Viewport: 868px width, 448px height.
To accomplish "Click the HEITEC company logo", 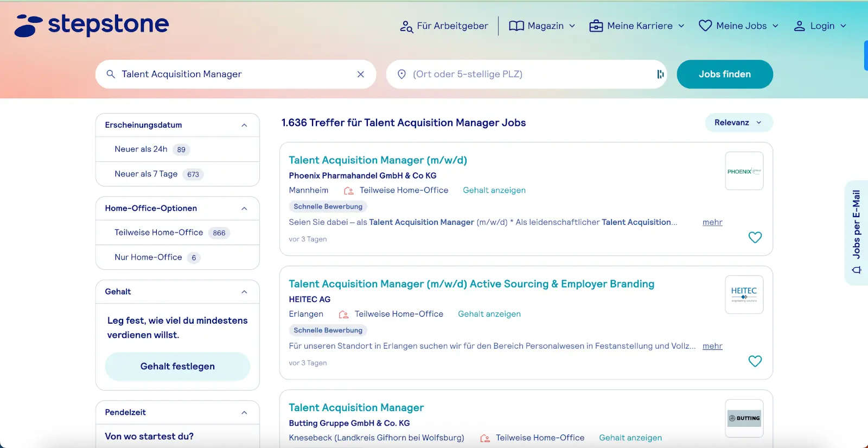I will [744, 295].
